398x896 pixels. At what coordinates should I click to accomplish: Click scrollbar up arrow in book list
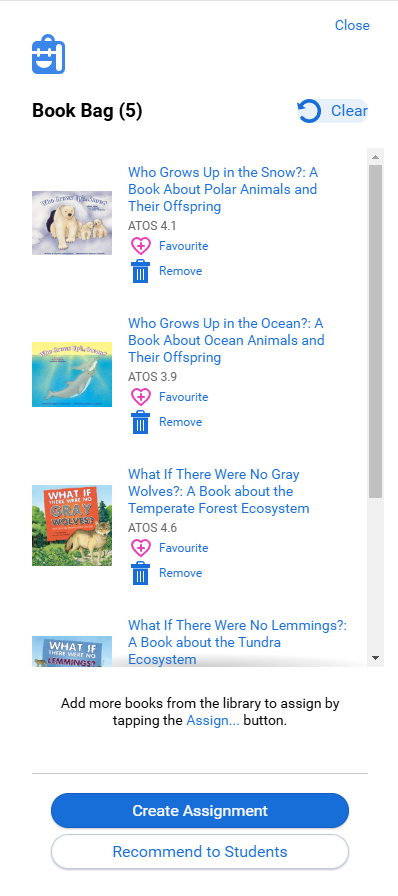point(375,157)
